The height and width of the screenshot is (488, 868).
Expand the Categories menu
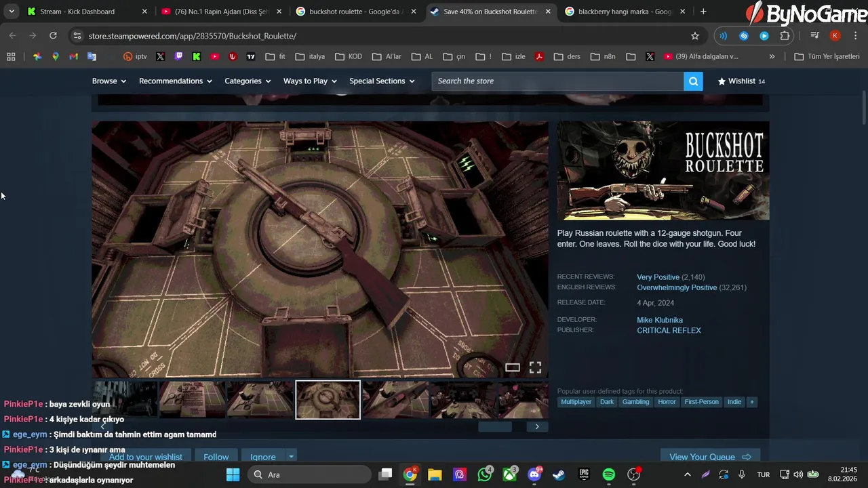[x=248, y=81]
